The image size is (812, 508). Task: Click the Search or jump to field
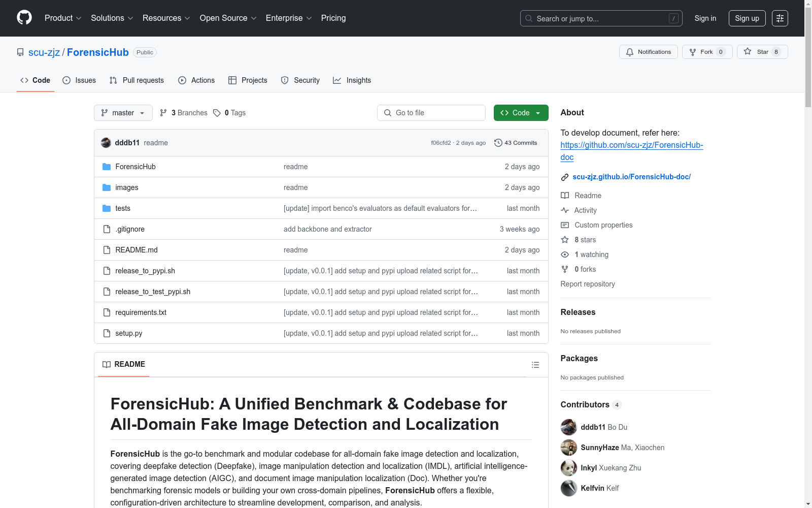[x=601, y=18]
